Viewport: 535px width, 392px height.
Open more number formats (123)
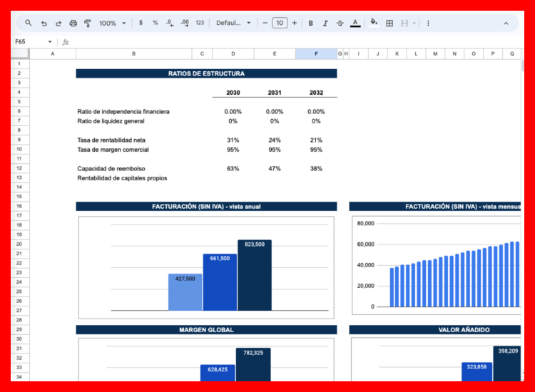[200, 23]
